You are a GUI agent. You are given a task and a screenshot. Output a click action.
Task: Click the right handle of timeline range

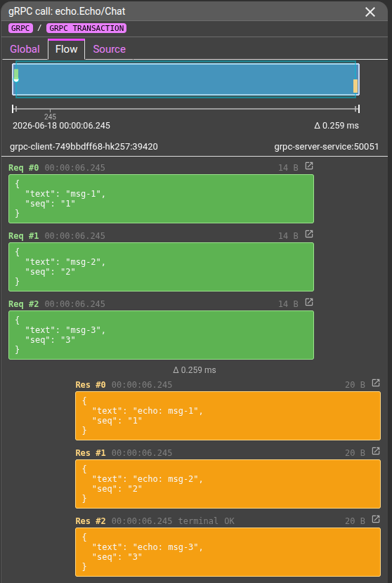point(358,109)
